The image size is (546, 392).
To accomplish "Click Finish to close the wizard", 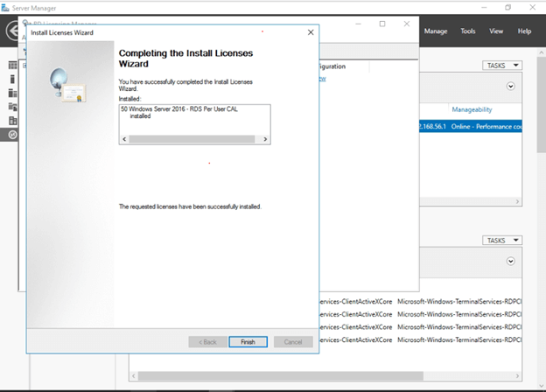I will [248, 342].
